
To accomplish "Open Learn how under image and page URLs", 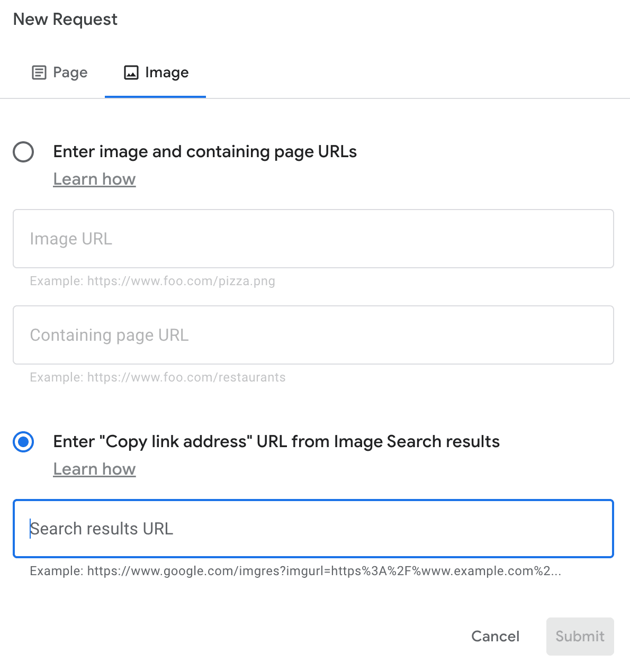I will point(94,179).
